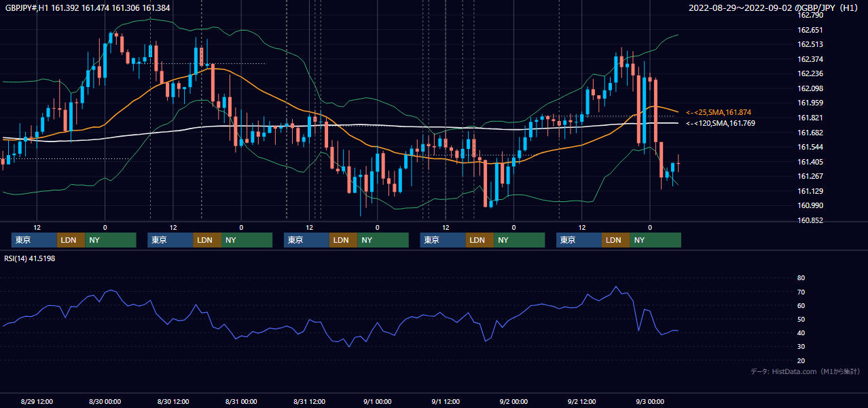Image resolution: width=868 pixels, height=408 pixels.
Task: Click the orange 25 SMA 161.874 label
Action: (719, 112)
